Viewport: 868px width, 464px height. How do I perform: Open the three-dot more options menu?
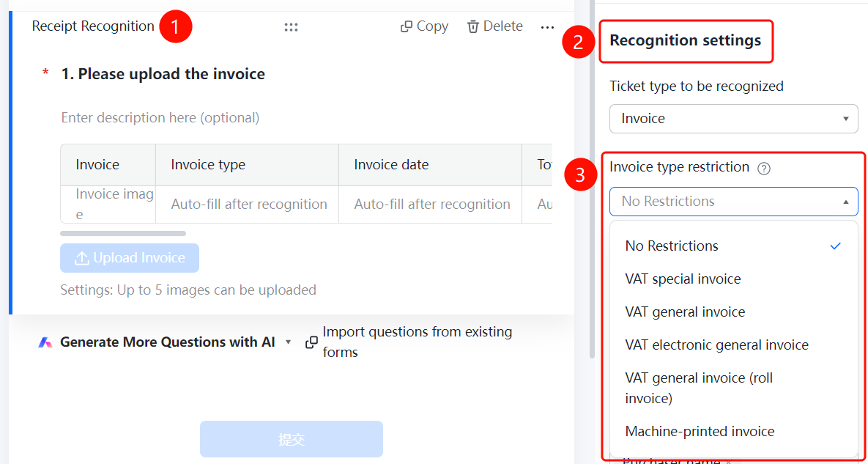[547, 27]
